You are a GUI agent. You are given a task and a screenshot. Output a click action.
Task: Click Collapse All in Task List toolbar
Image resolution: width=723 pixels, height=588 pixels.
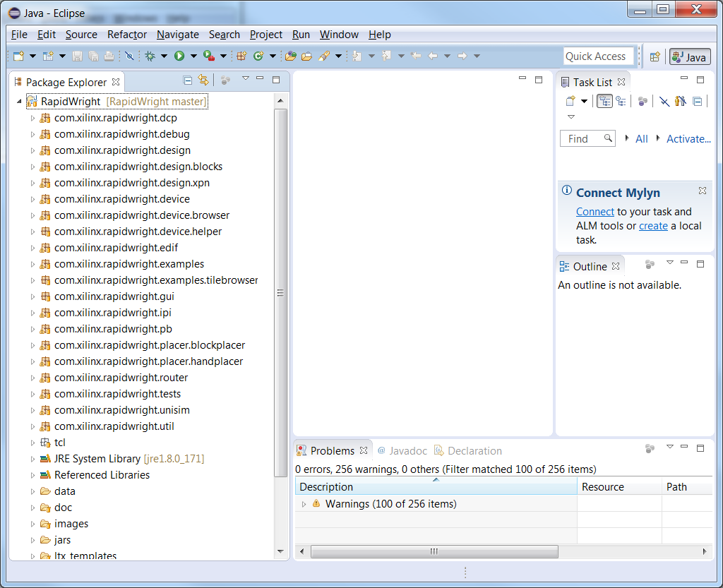(x=698, y=101)
